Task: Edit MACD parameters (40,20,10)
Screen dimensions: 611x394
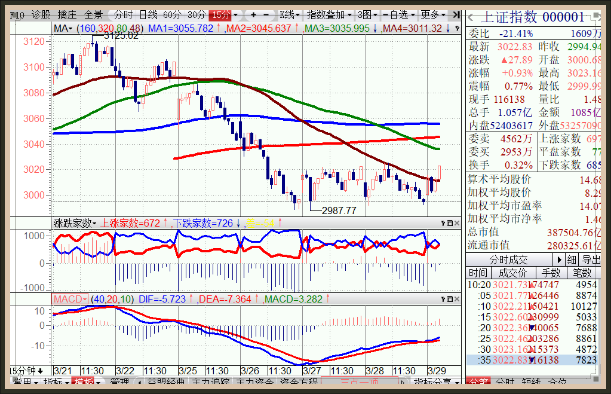Action: (112, 299)
